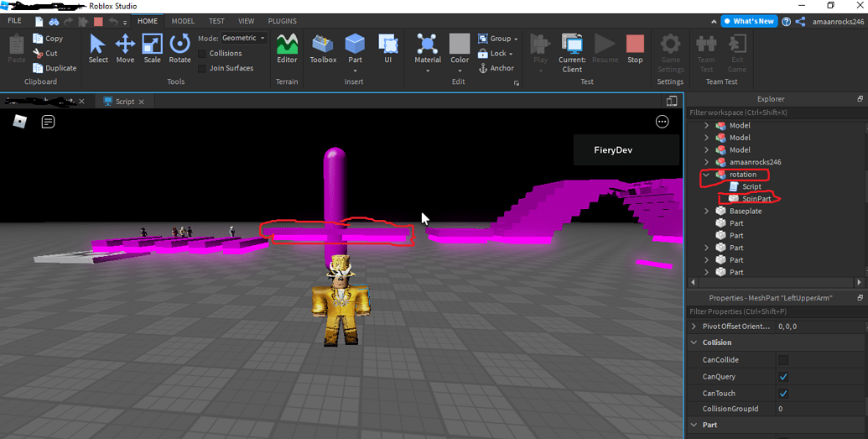Expand the Baseplate tree node
Image resolution: width=868 pixels, height=439 pixels.
click(706, 212)
